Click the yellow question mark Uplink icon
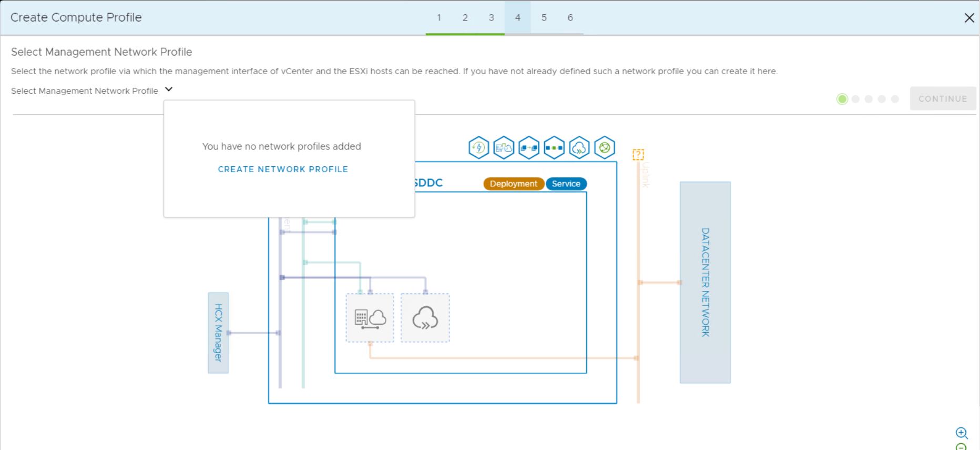 pos(638,154)
